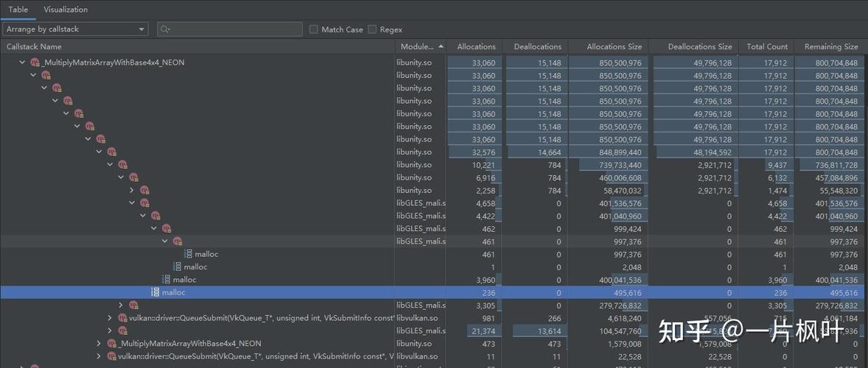
Task: Click function icon of the 462 allocations row
Action: [167, 229]
